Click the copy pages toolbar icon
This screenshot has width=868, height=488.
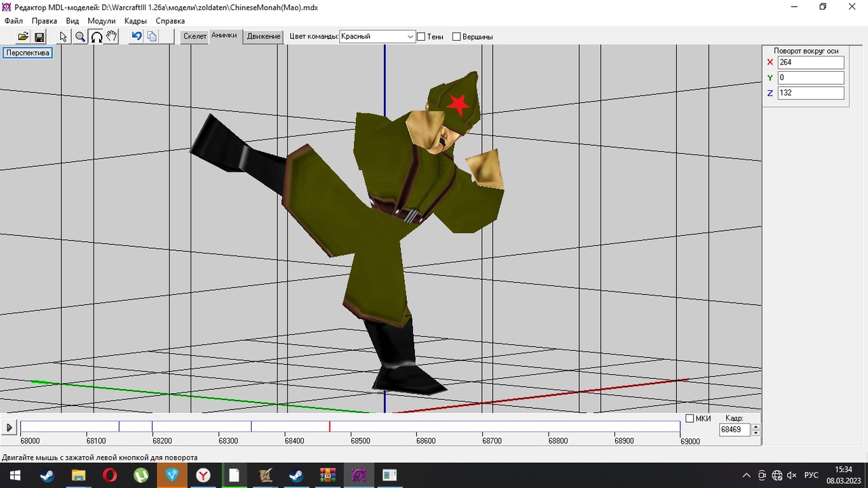152,37
